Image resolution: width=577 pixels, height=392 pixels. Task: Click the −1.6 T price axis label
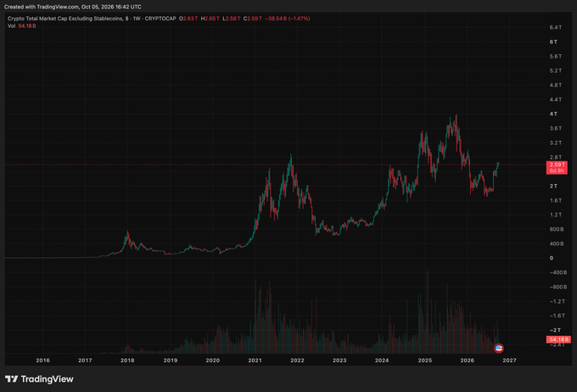557,316
